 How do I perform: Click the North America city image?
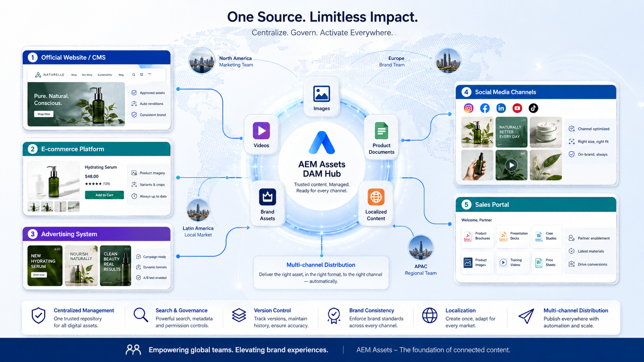[201, 61]
